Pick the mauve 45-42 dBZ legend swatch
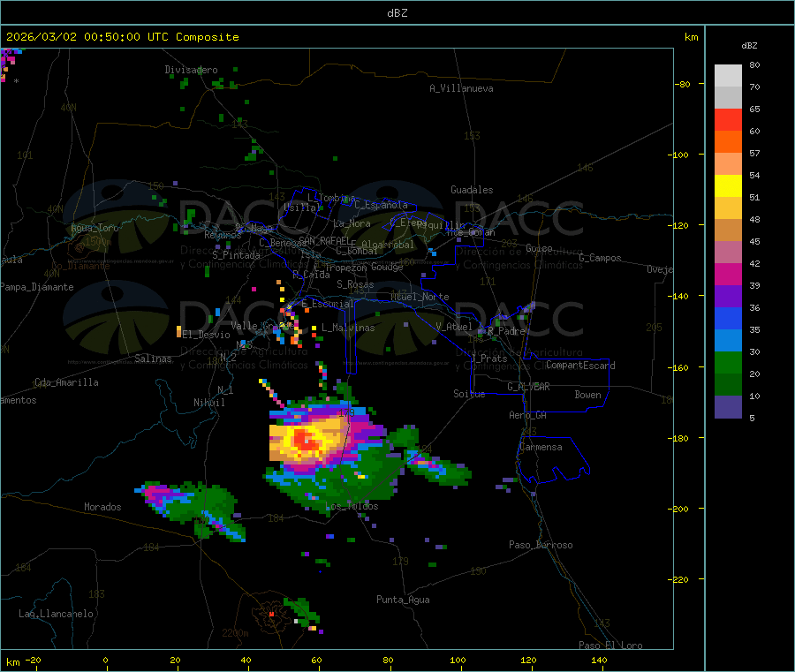 click(728, 253)
